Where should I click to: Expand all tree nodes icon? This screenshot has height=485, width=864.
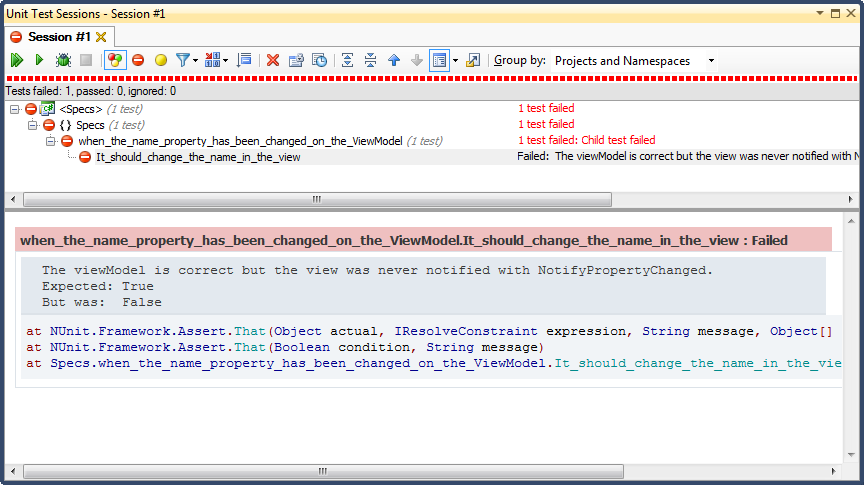pyautogui.click(x=347, y=60)
